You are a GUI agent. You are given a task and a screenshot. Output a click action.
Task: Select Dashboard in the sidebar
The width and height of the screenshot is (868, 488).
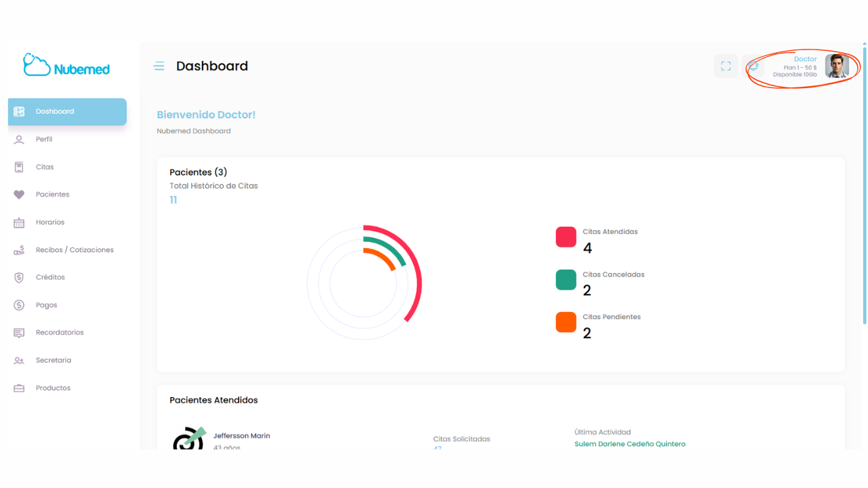(x=67, y=112)
